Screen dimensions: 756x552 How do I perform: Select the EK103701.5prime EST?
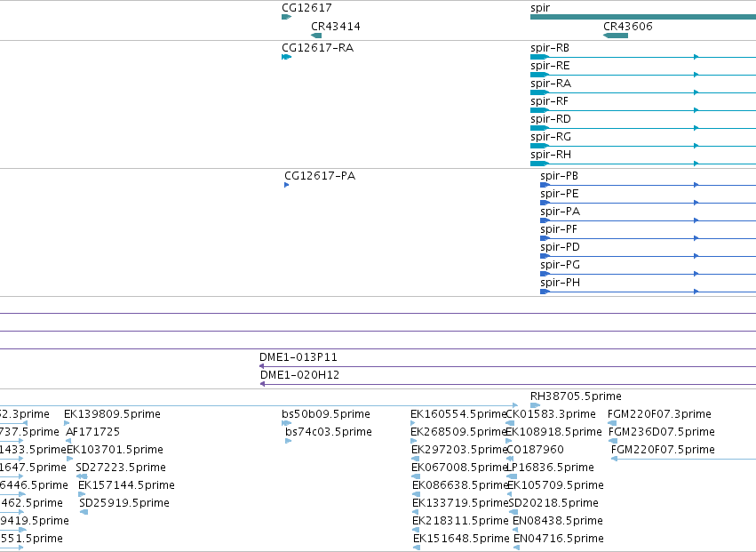70,459
